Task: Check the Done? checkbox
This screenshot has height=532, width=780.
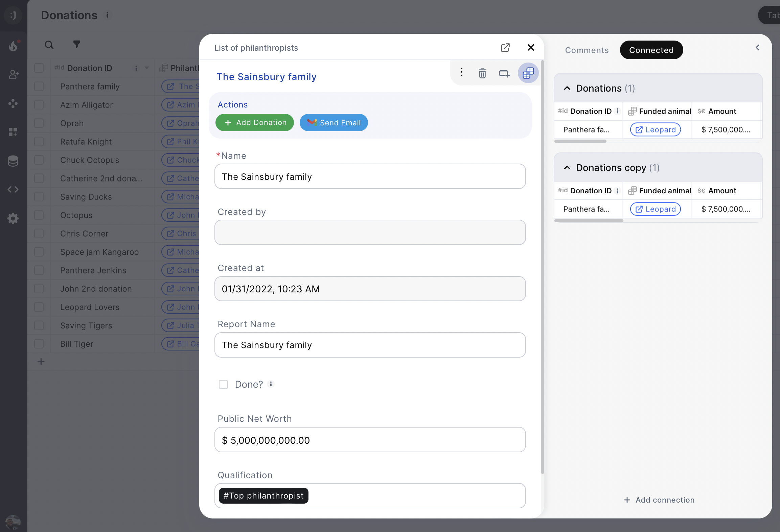Action: pyautogui.click(x=223, y=384)
